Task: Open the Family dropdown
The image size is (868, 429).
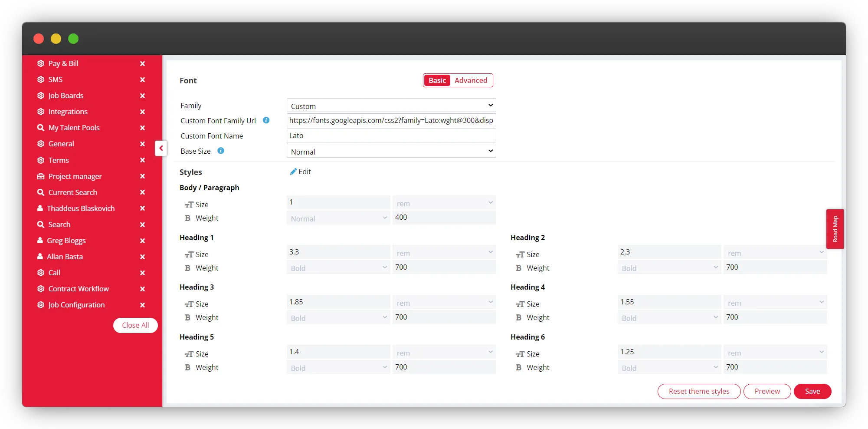Action: tap(391, 106)
